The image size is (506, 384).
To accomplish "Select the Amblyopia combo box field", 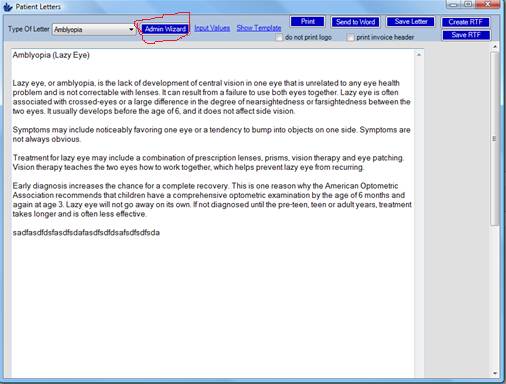I will (x=93, y=30).
